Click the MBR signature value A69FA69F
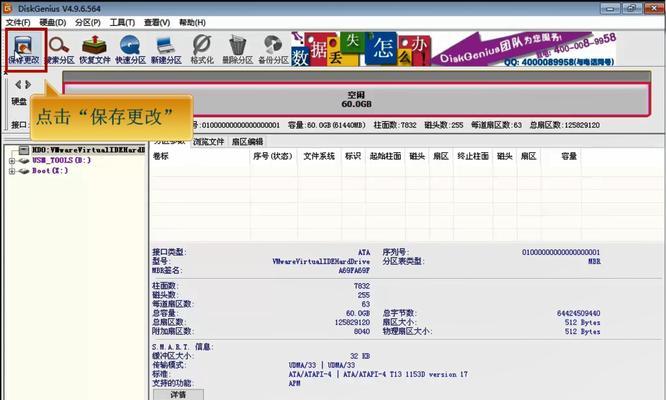Screen dimensions: 666x400 354,270
